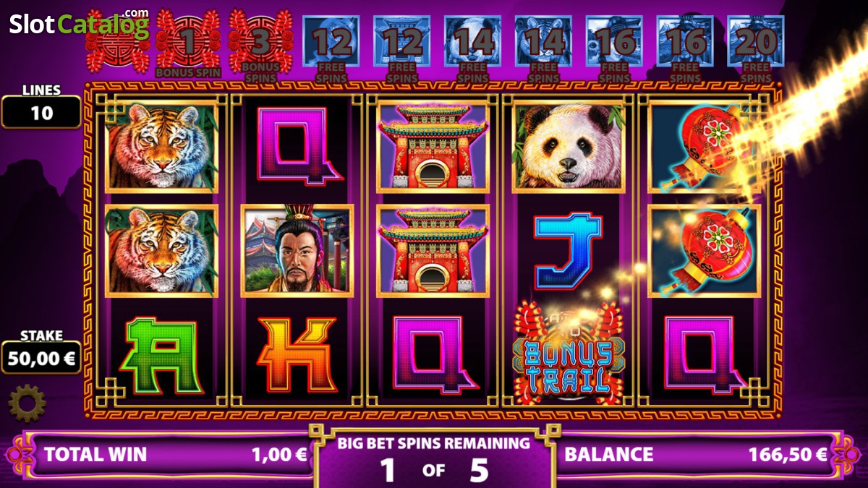Image resolution: width=868 pixels, height=488 pixels.
Task: Click the top red lantern symbol
Action: coord(704,147)
